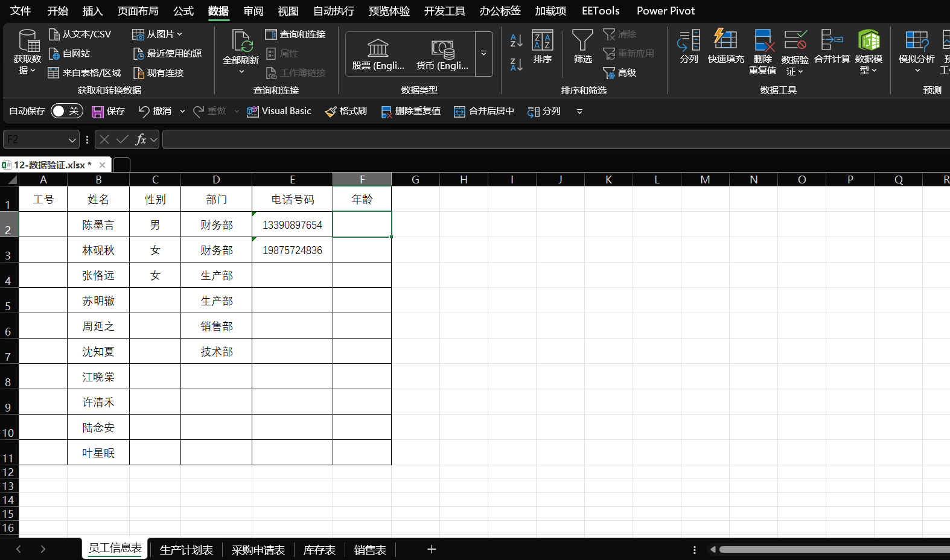
Task: Open 最近使用的源
Action: [168, 54]
